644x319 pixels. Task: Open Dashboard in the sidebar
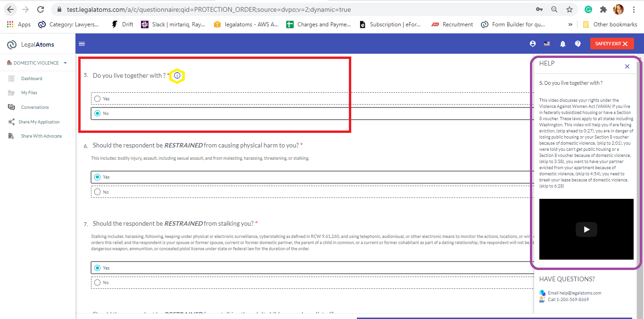(32, 79)
